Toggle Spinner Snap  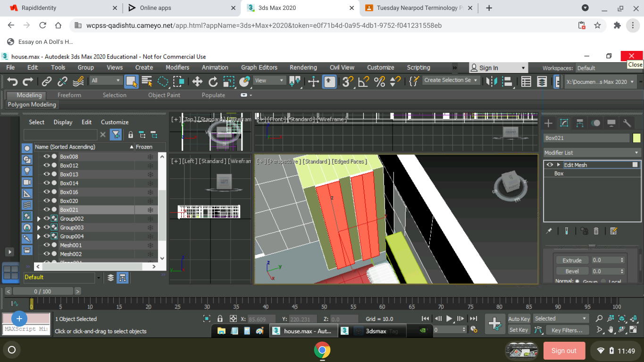click(395, 82)
